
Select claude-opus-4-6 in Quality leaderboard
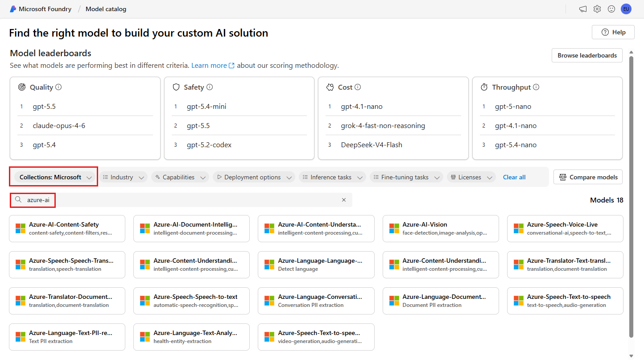[x=59, y=126]
